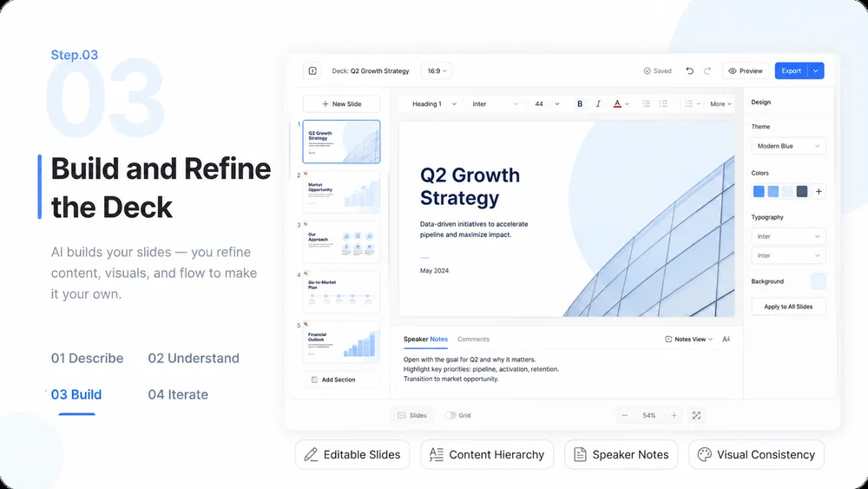Image resolution: width=868 pixels, height=489 pixels.
Task: Select slide 2 Market Opportunity thumbnail
Action: (x=341, y=192)
